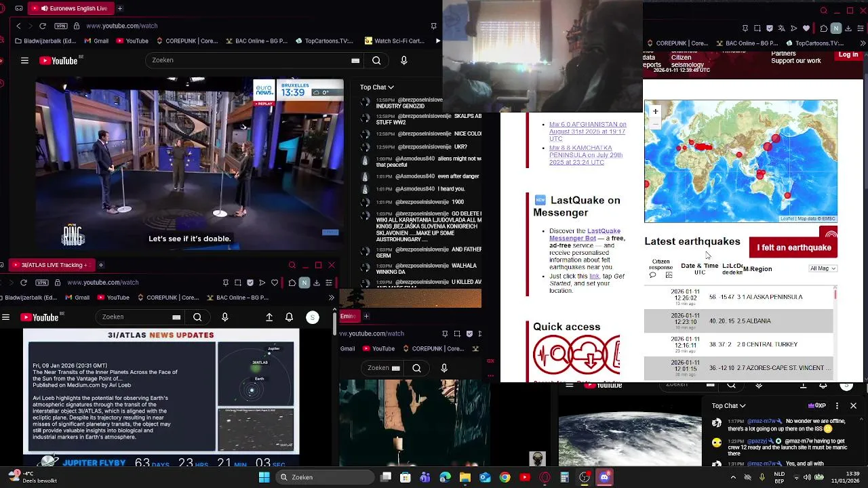Focus Zoeken search in 3I/ATLAS window

point(139,317)
